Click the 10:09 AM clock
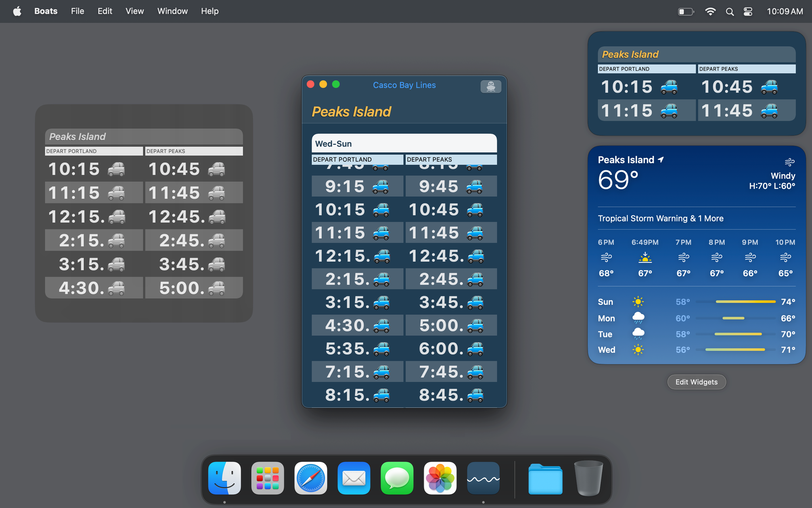812x508 pixels. click(x=785, y=11)
